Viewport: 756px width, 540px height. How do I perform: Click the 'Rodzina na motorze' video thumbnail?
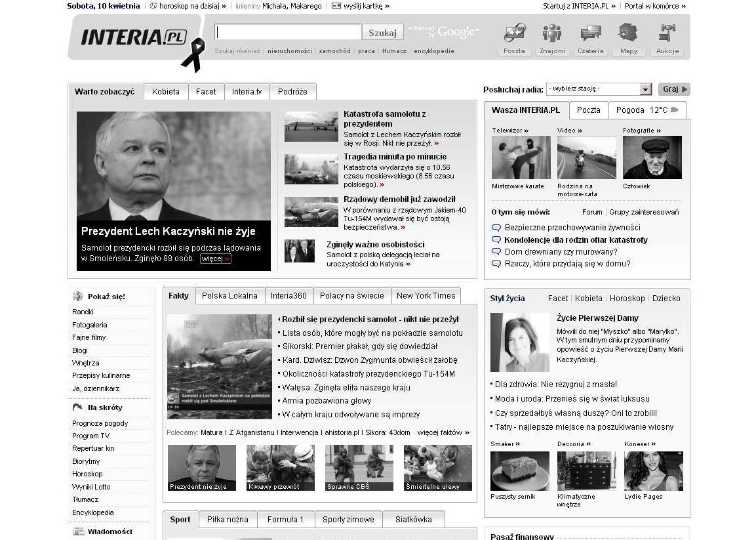[x=587, y=157]
